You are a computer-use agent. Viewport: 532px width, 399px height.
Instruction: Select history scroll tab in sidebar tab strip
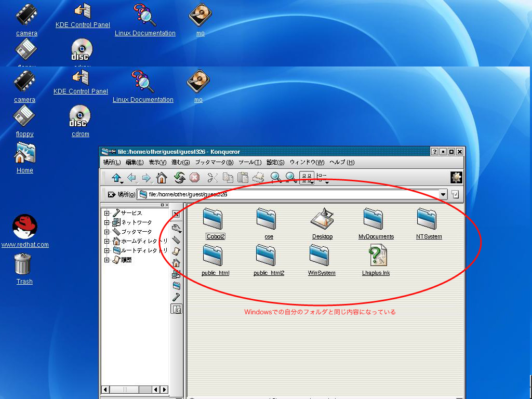coord(177,251)
